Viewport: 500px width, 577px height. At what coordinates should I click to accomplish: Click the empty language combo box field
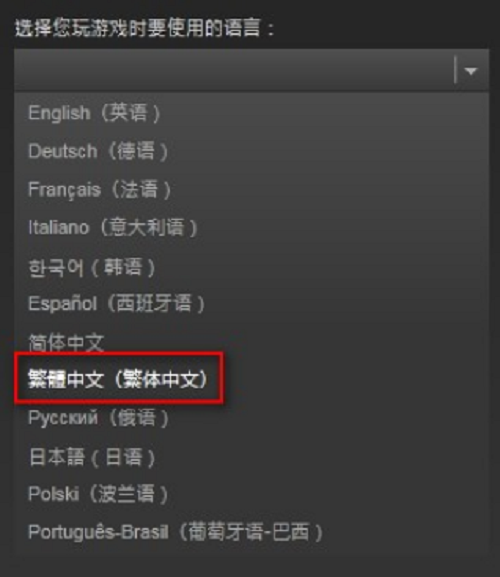(x=251, y=70)
